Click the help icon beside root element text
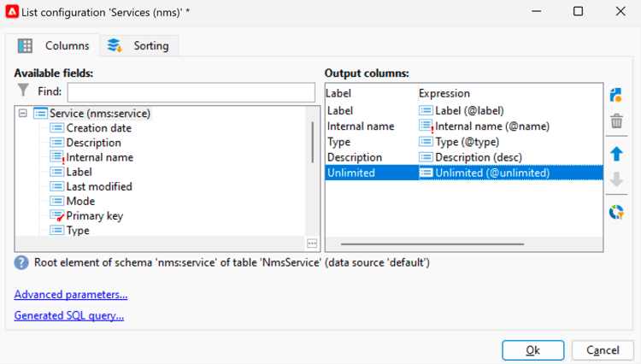The width and height of the screenshot is (641, 364). [x=21, y=262]
